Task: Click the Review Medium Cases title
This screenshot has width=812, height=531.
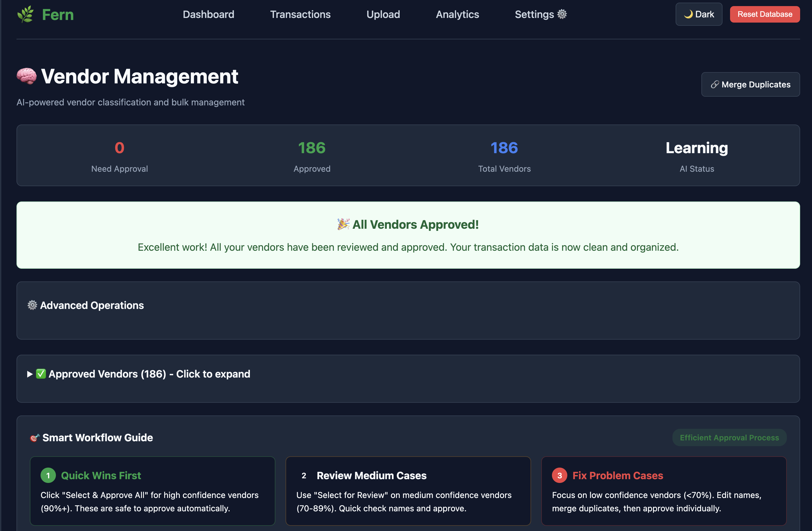Action: pos(372,475)
